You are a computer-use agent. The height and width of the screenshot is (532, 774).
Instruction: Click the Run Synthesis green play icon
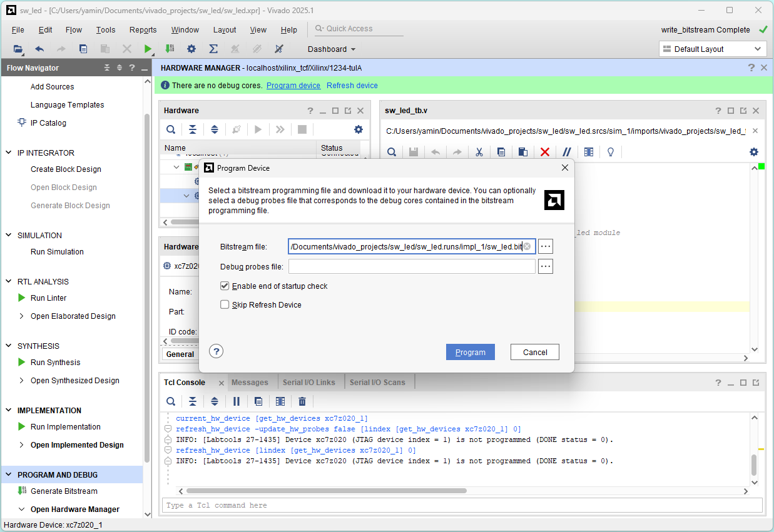coord(22,363)
